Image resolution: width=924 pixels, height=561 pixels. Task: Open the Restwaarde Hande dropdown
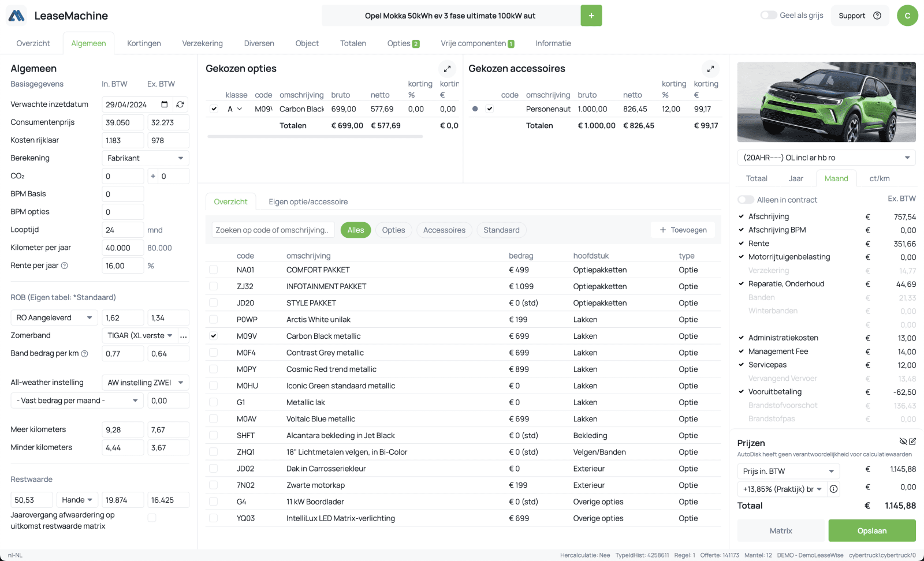point(77,500)
